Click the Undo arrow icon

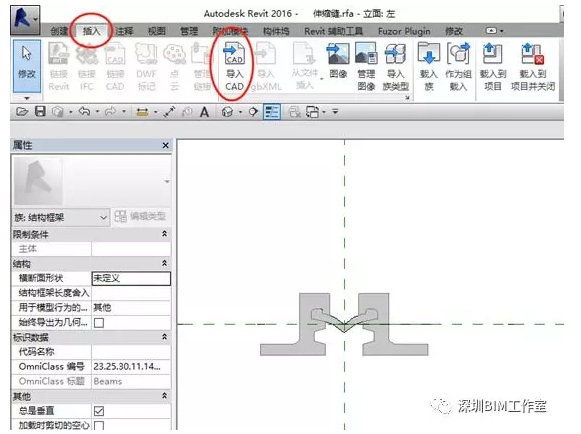tap(84, 111)
